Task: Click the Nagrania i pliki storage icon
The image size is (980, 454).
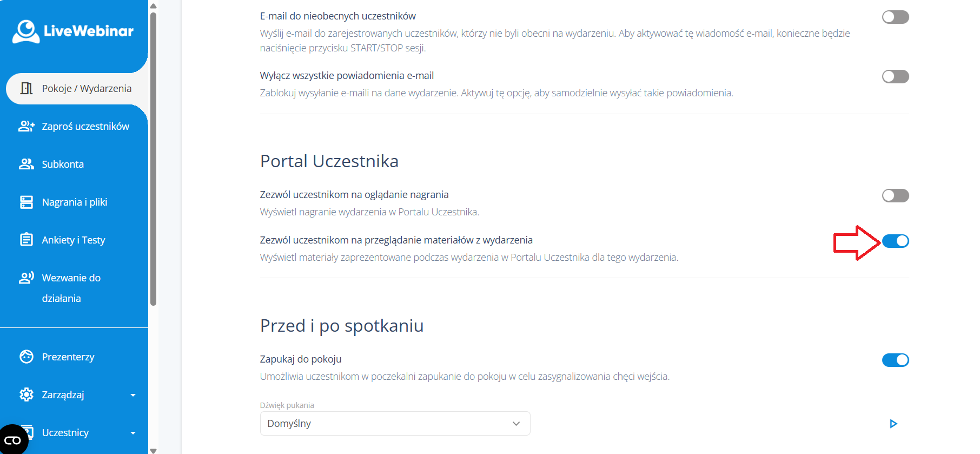Action: [27, 202]
